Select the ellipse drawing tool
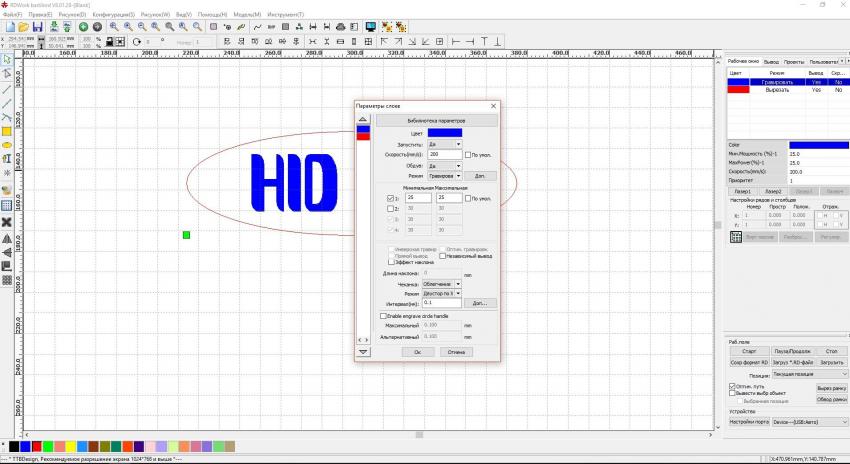The image size is (850, 464). 7,145
